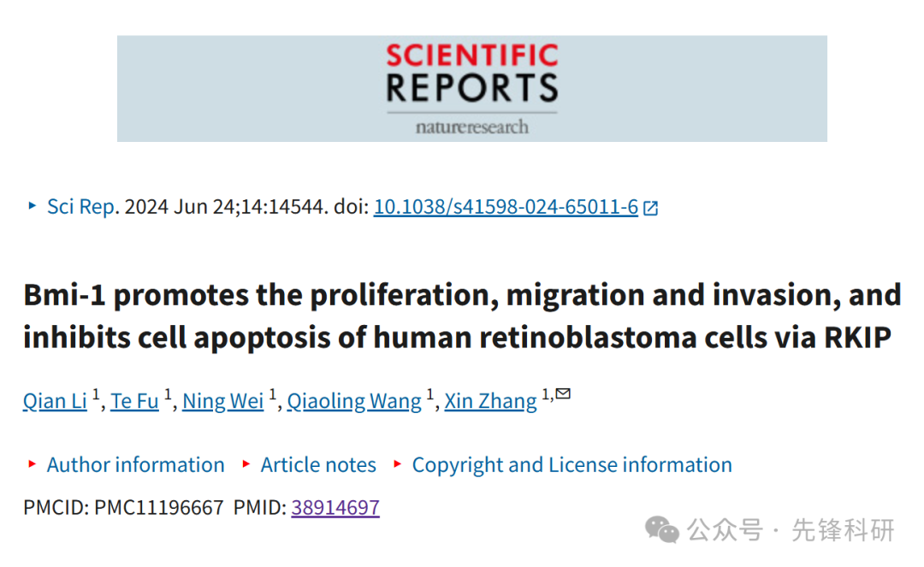This screenshot has height=567, width=924.
Task: Open author Te Fu's link
Action: click(x=134, y=401)
